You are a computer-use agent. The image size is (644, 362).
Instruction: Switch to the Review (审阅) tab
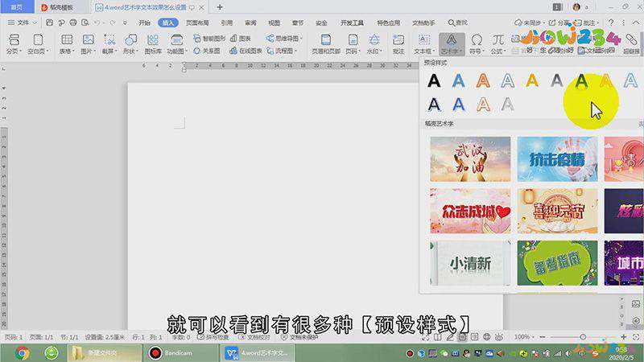coord(250,23)
